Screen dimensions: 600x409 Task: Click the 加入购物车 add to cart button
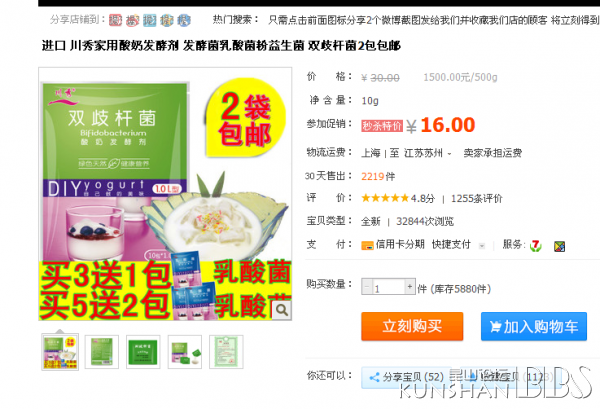(534, 326)
